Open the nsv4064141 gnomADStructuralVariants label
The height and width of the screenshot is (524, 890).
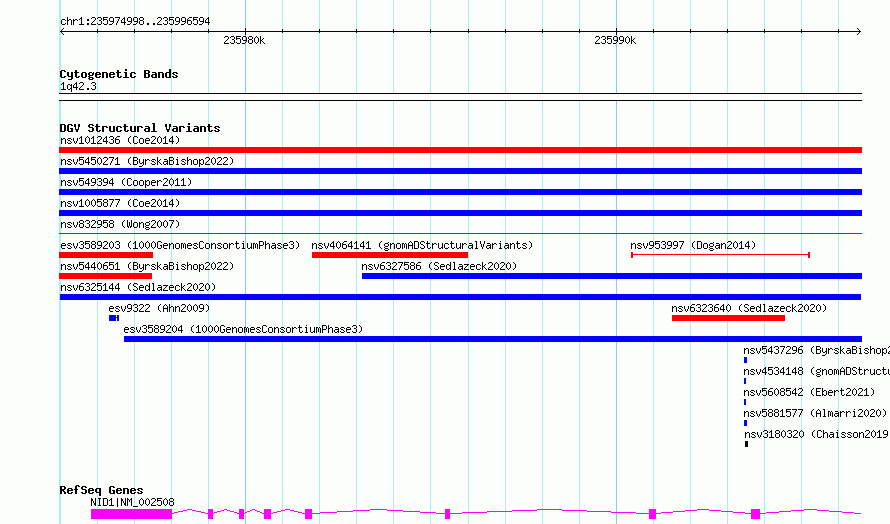coord(422,245)
